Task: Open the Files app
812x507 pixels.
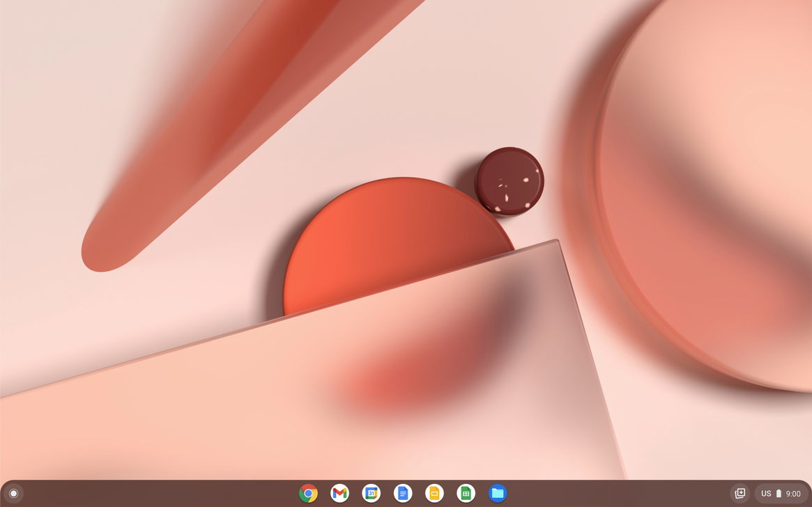Action: tap(498, 493)
